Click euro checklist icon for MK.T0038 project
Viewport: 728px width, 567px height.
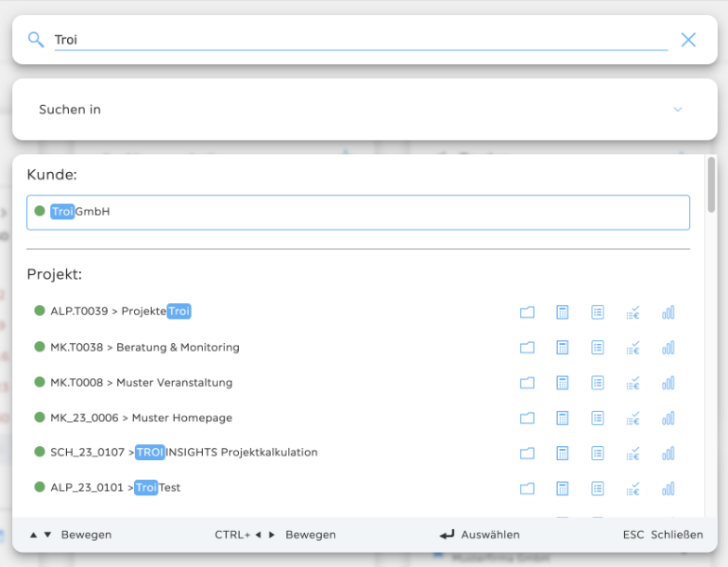point(633,348)
